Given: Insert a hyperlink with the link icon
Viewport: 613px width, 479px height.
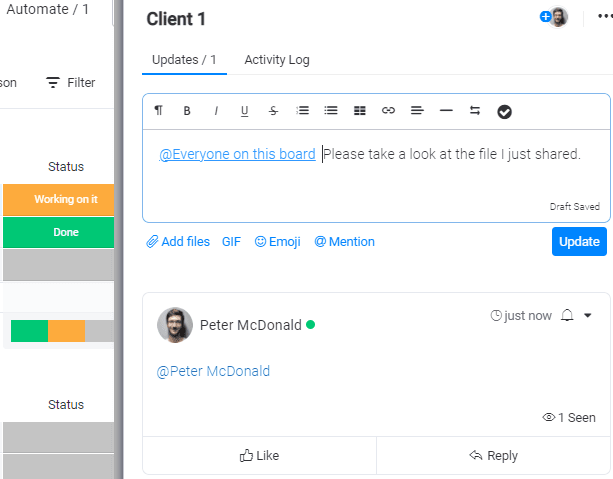Looking at the screenshot, I should [388, 111].
